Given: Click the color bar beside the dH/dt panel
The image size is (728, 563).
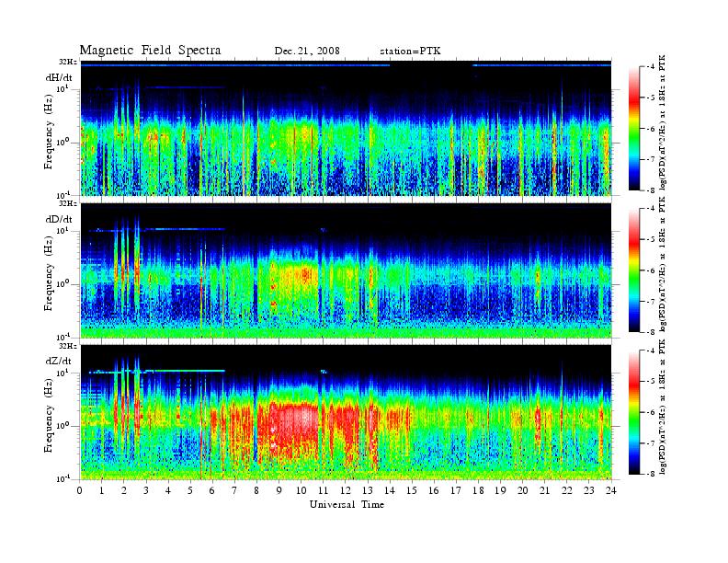Looking at the screenshot, I should coord(633,128).
